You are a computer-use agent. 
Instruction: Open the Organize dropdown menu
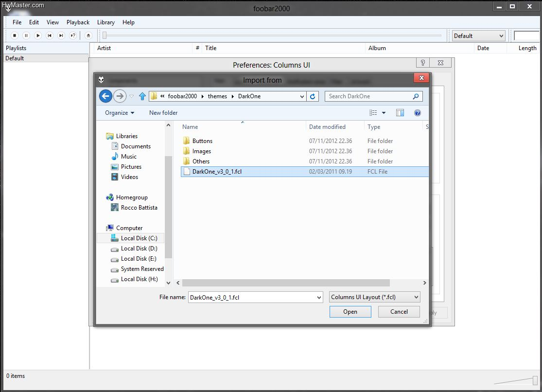pos(120,113)
